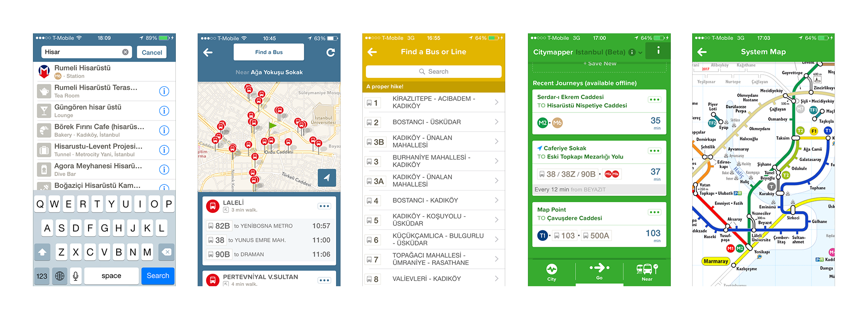Image resolution: width=868 pixels, height=320 pixels.
Task: Select the Rumeli Hisarüstü station result
Action: [104, 72]
